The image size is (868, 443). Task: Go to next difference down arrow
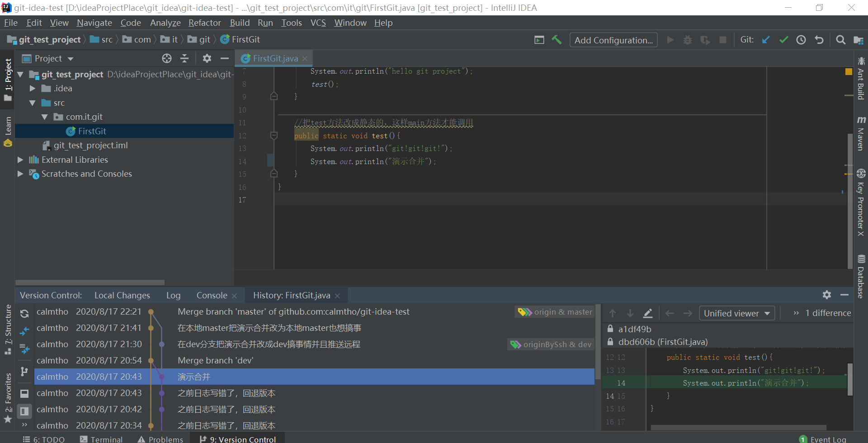[x=630, y=313]
